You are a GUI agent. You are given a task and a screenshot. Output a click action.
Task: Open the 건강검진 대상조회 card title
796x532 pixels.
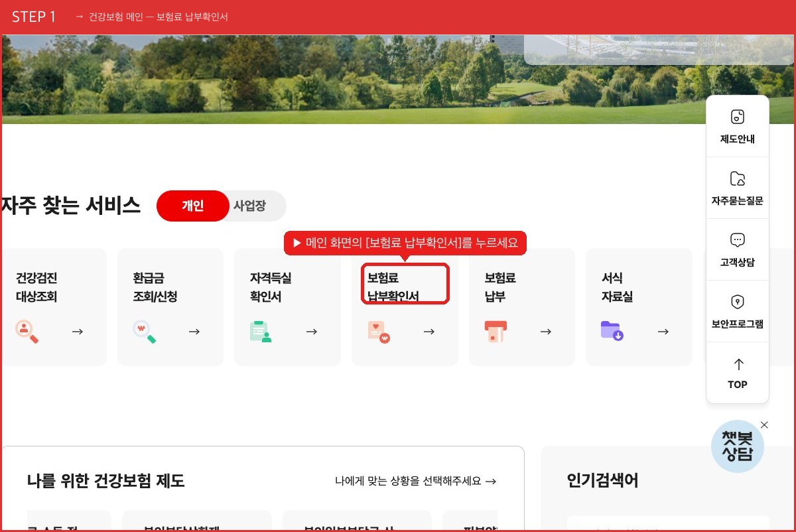(36, 287)
